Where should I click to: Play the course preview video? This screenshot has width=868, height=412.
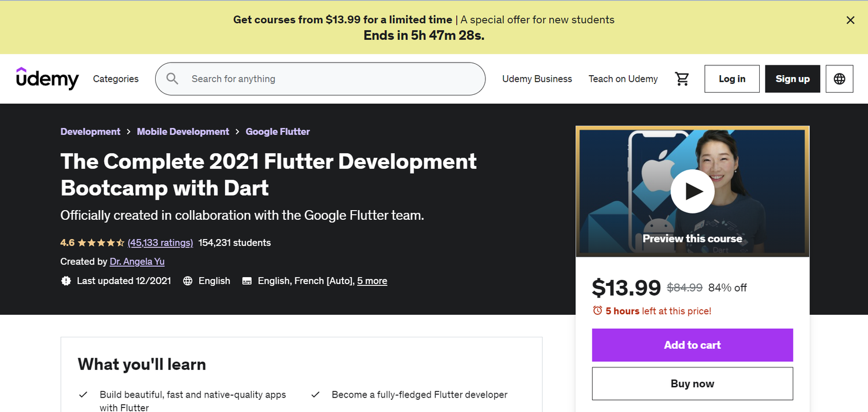[692, 191]
